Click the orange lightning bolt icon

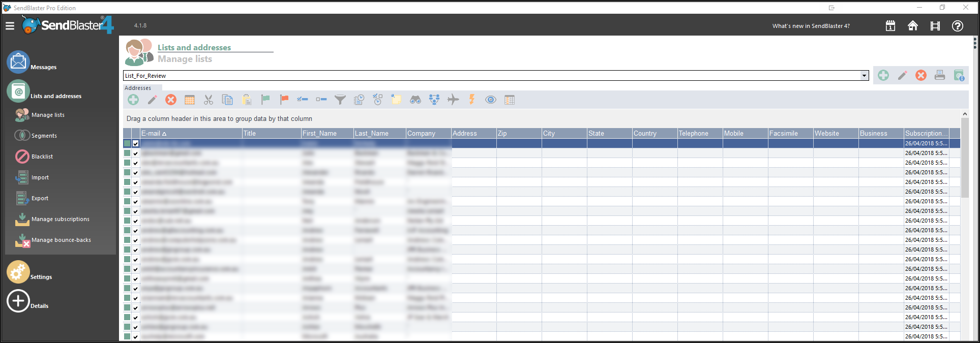tap(472, 99)
